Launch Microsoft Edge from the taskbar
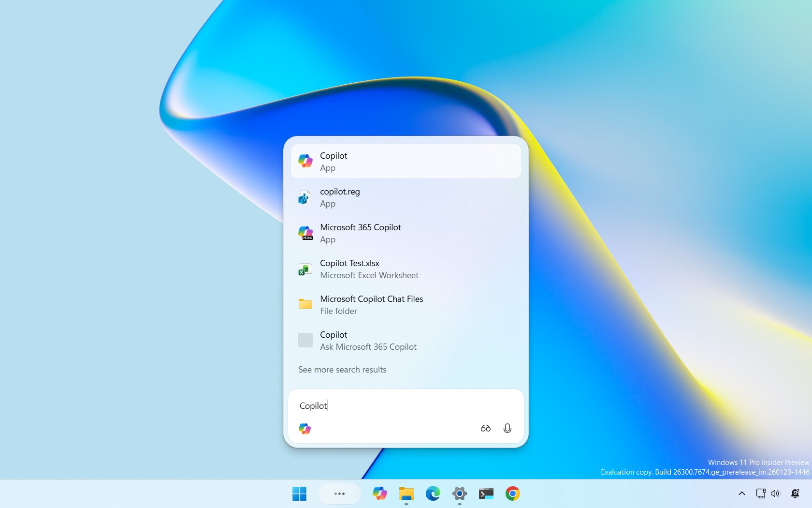The width and height of the screenshot is (812, 508). [433, 493]
